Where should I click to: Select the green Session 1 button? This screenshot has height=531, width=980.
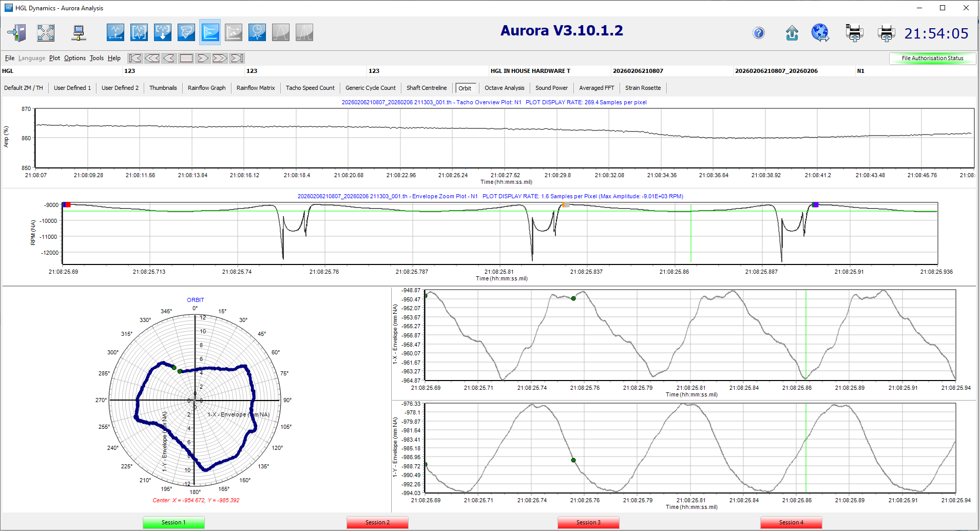[174, 522]
